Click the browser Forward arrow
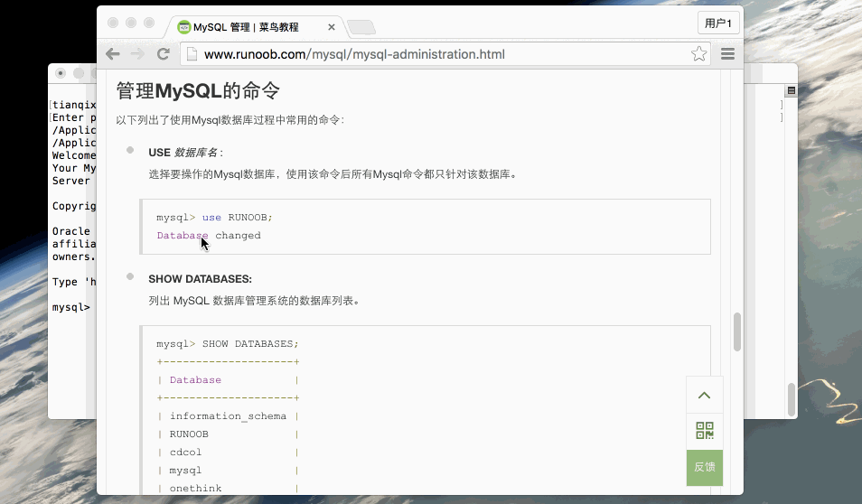The width and height of the screenshot is (862, 504). (x=137, y=54)
